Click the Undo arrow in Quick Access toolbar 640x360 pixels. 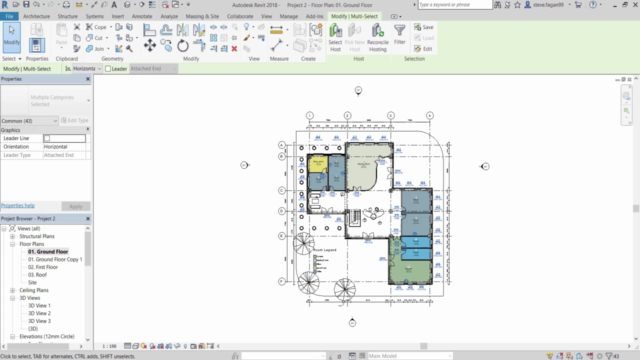(x=36, y=4)
